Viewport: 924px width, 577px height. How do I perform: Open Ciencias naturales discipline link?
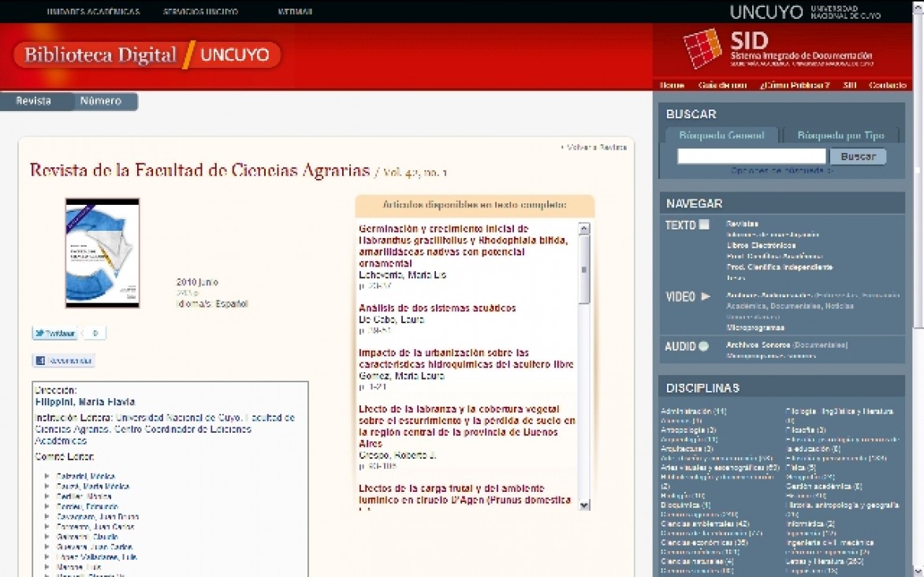(697, 562)
